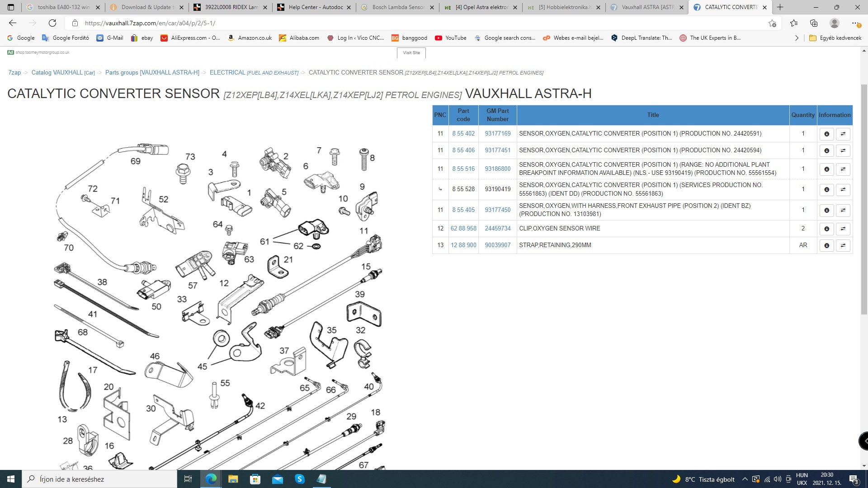The width and height of the screenshot is (868, 488).
Task: Click info icon for part 93177169
Action: tap(826, 134)
